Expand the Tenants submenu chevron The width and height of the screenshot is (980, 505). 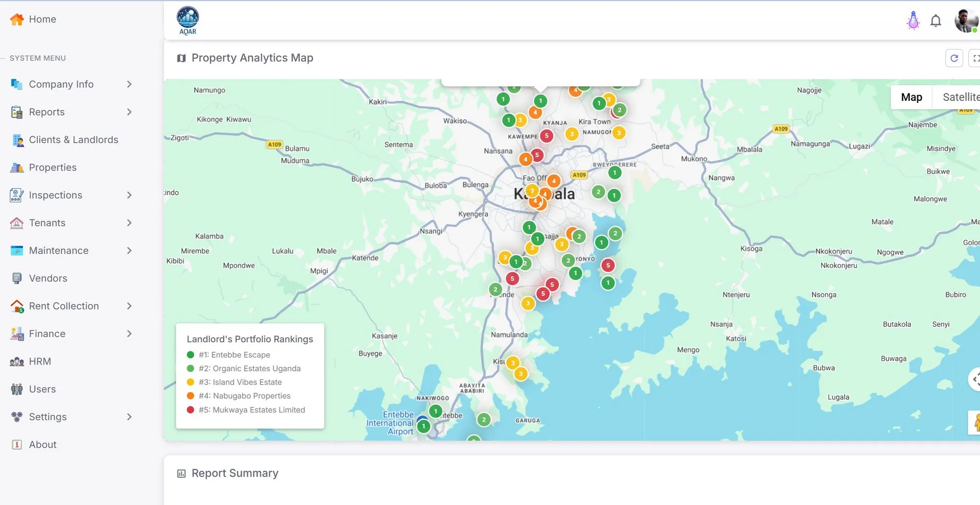click(129, 223)
